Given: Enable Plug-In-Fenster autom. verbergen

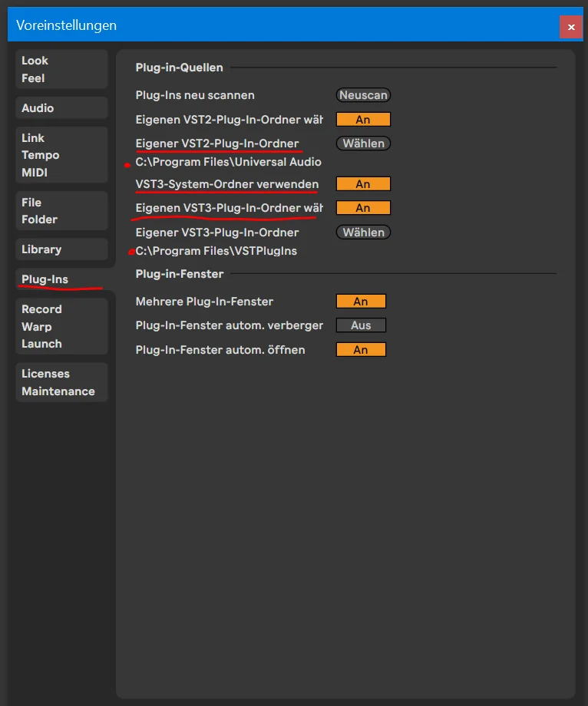Looking at the screenshot, I should 361,325.
